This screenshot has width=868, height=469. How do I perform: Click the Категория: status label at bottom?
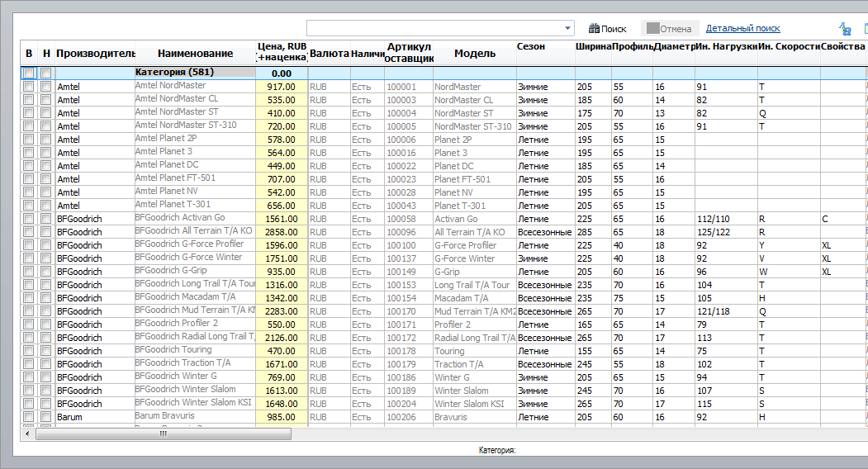point(497,451)
